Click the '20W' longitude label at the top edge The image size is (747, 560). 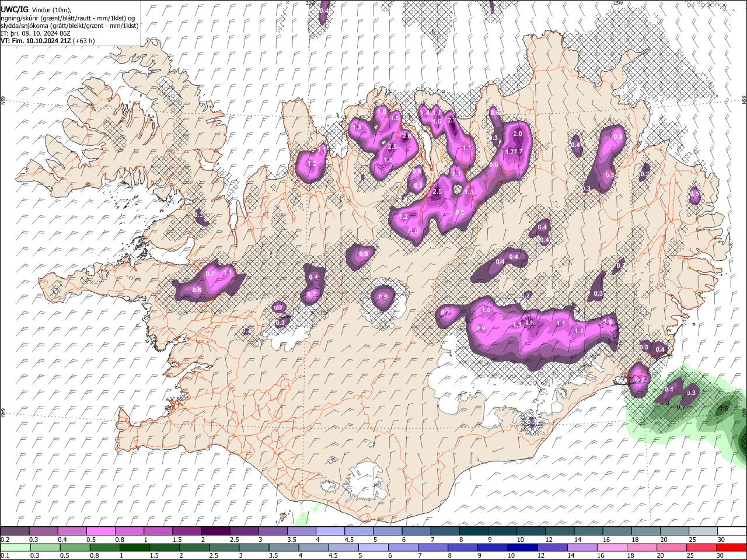click(x=311, y=3)
